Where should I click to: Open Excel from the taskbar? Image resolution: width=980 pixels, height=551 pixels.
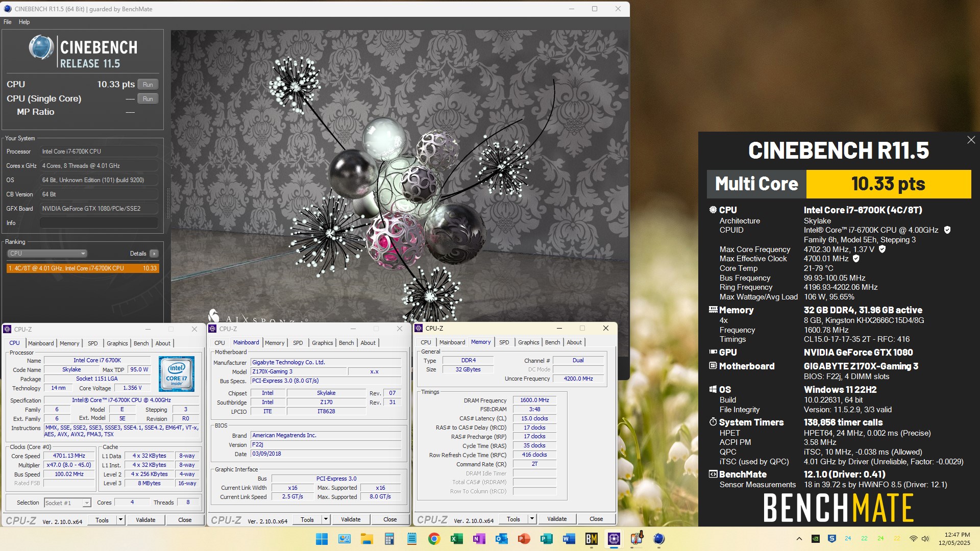[x=456, y=539]
